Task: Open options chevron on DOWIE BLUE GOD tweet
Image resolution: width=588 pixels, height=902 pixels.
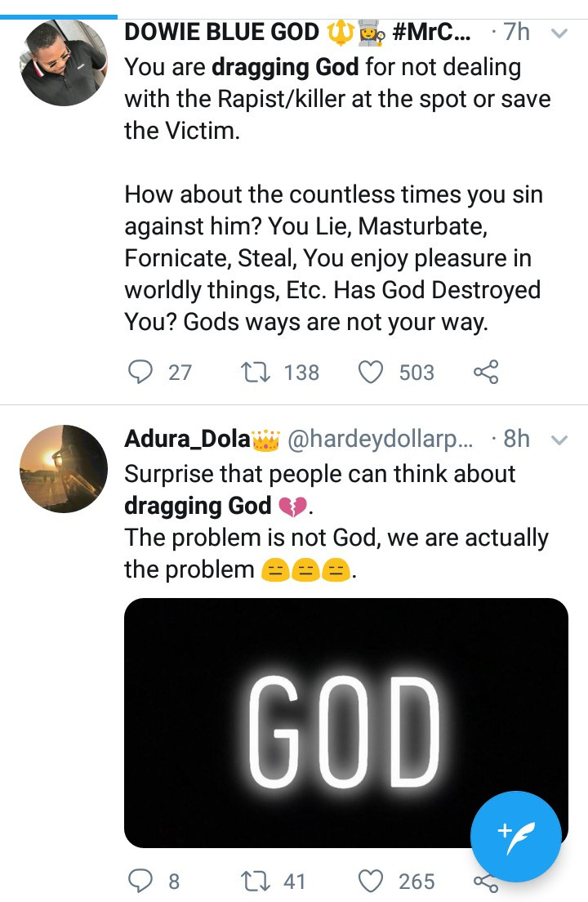Action: coord(559,33)
